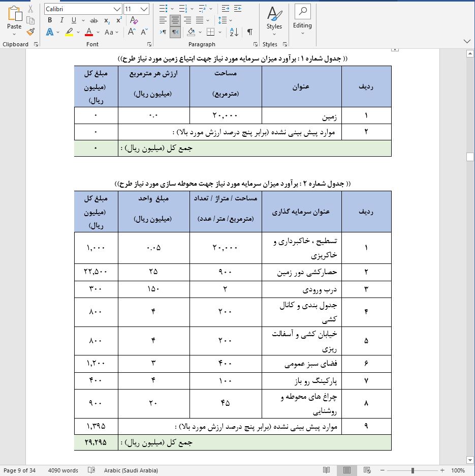The image size is (475, 476).
Task: Activate the Format Painter brush
Action: click(30, 32)
